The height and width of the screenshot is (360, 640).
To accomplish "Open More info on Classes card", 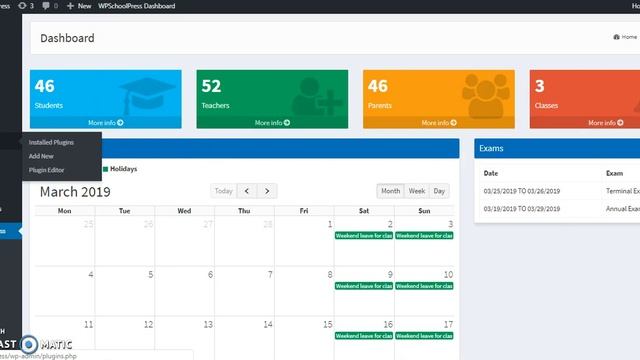I will 606,122.
